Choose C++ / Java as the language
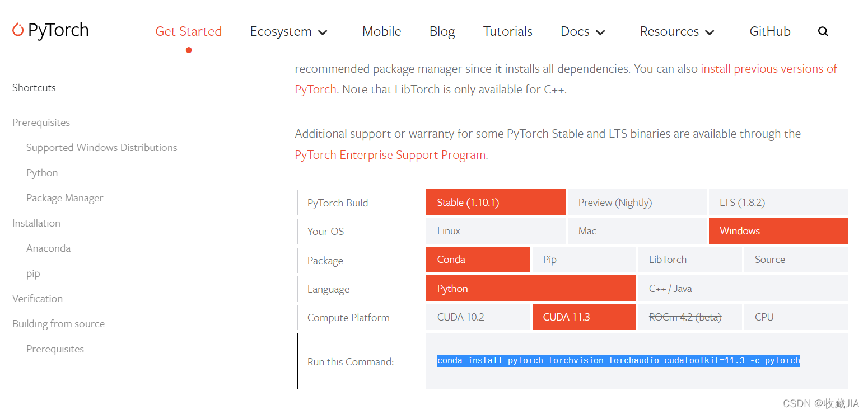 pos(743,288)
